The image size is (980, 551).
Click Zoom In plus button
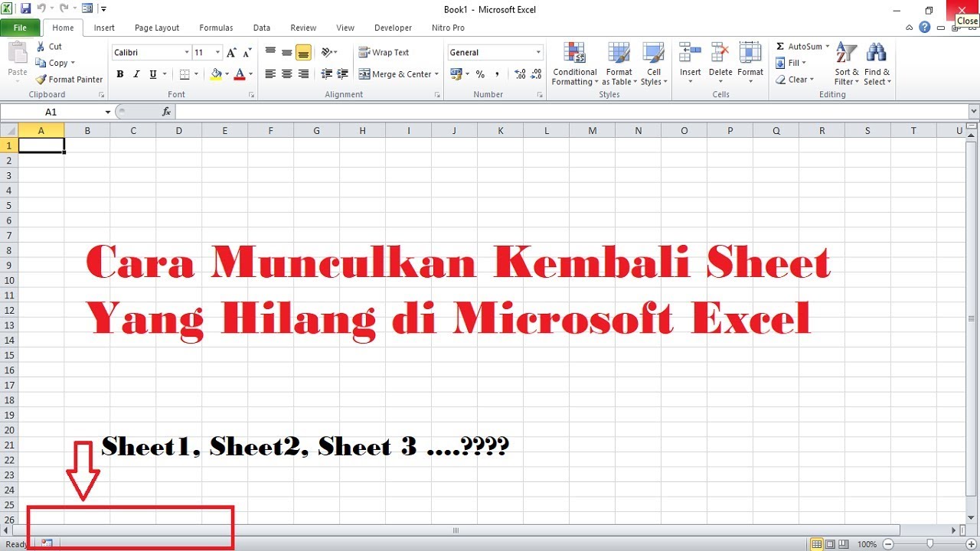click(x=972, y=544)
